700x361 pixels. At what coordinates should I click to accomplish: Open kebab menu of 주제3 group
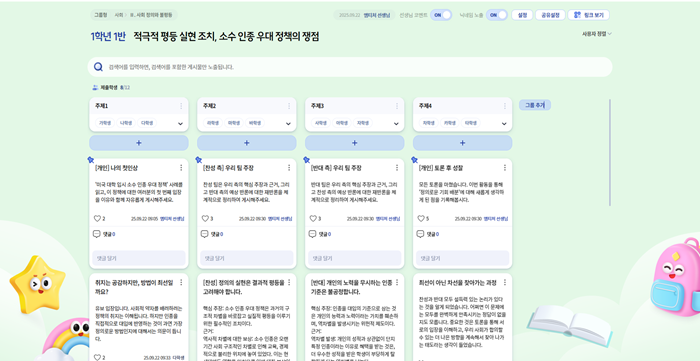click(397, 106)
